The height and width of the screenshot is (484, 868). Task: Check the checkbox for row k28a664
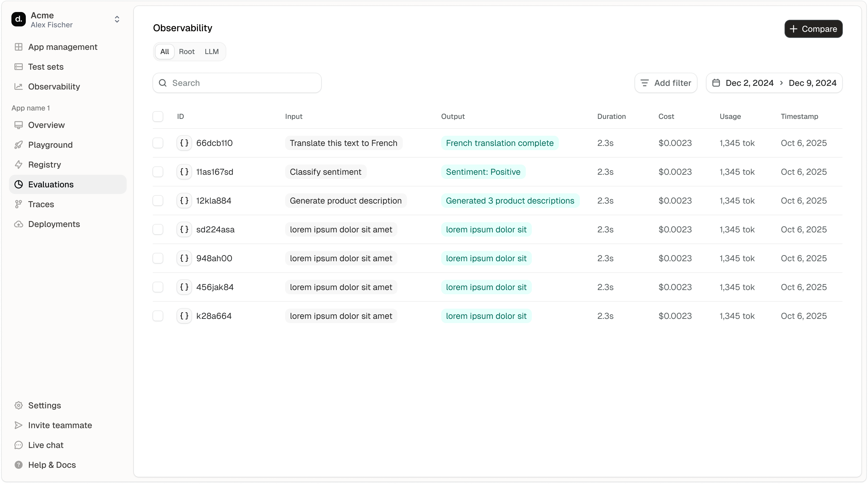pyautogui.click(x=158, y=316)
